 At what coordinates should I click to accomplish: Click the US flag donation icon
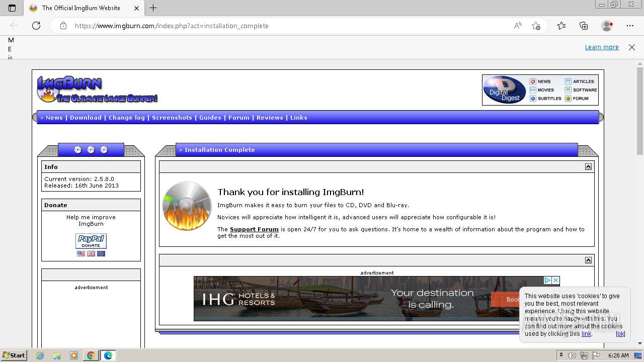point(81,254)
